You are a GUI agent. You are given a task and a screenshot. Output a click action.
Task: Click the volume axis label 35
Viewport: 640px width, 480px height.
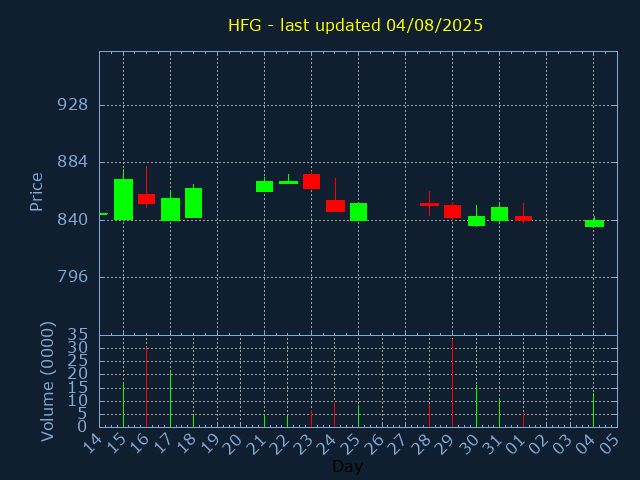pos(78,335)
